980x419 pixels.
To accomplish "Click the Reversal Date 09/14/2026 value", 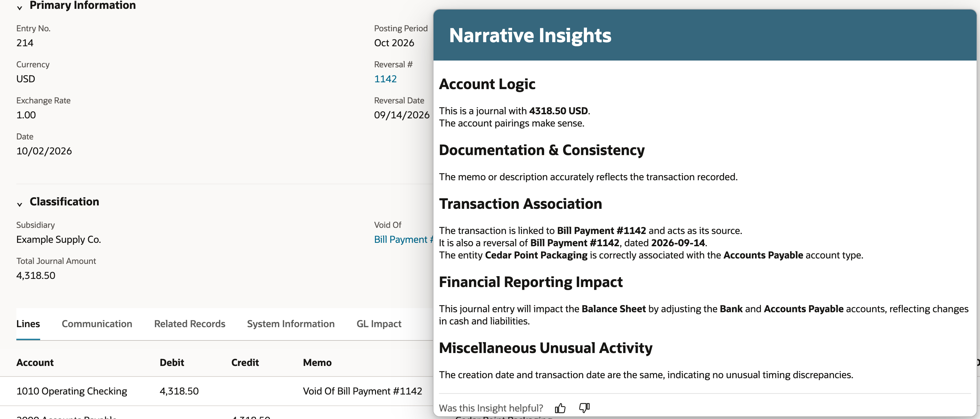I will [402, 115].
